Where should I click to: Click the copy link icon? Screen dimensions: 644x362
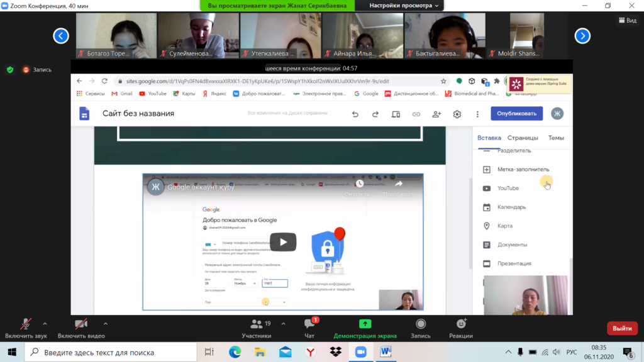pos(416,114)
